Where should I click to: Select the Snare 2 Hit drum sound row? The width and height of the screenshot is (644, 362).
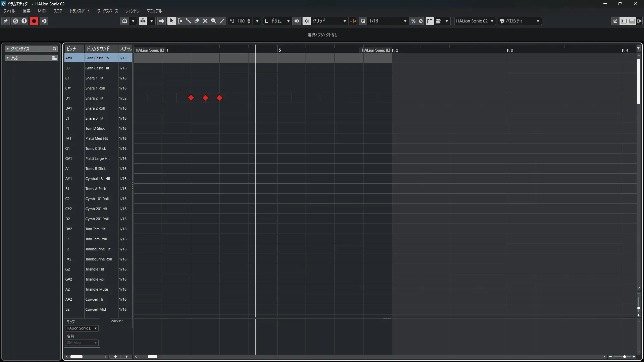[95, 98]
